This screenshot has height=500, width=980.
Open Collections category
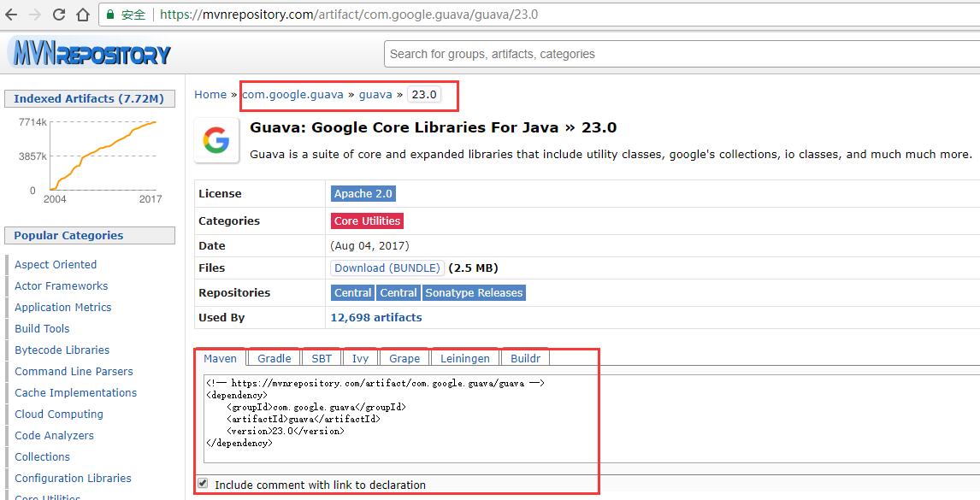pyautogui.click(x=43, y=456)
